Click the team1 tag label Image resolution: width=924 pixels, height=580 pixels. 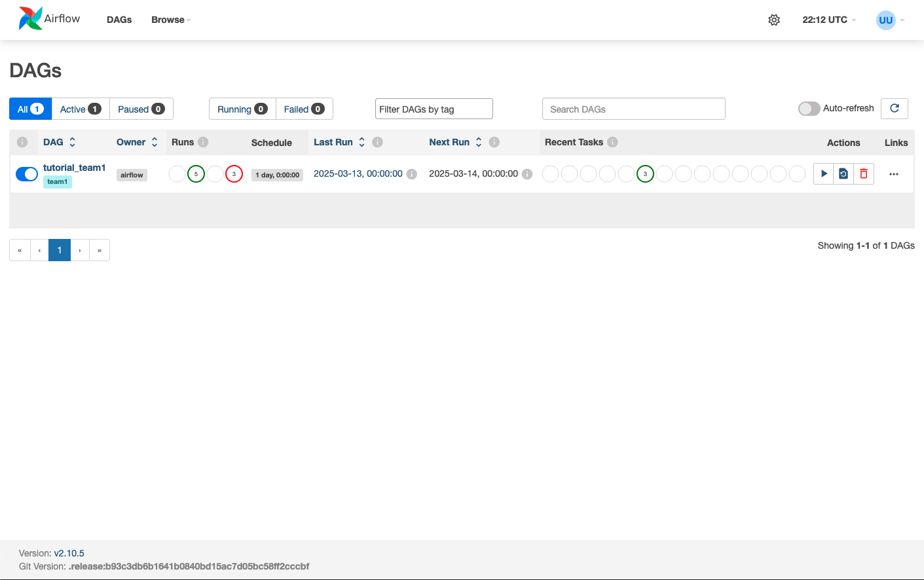[58, 182]
